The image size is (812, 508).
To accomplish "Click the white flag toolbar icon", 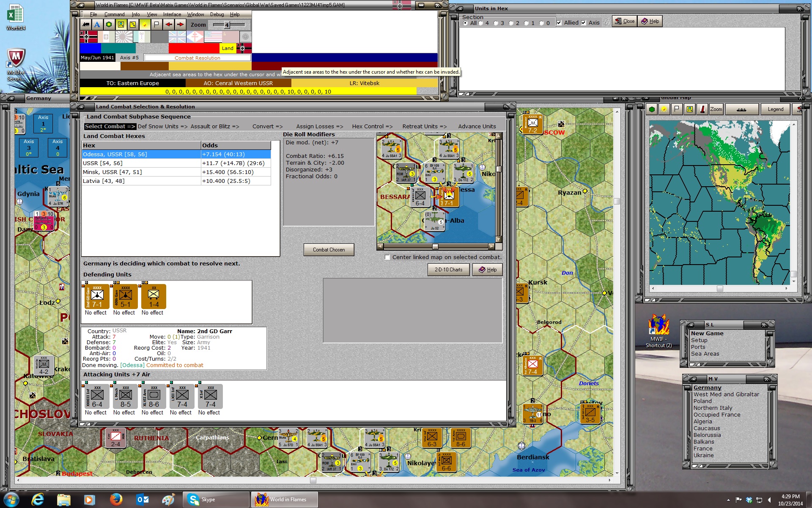I will coord(156,25).
